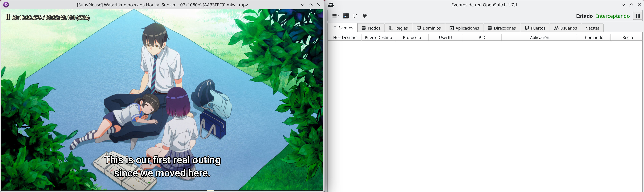This screenshot has width=644, height=192.
Task: Sort events by HostDestino column header
Action: [345, 37]
